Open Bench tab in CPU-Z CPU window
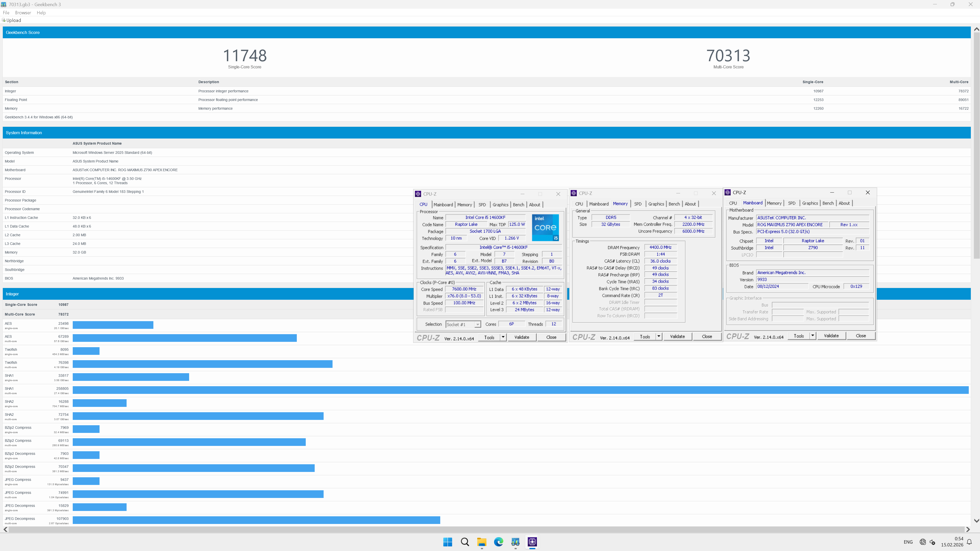The height and width of the screenshot is (551, 980). [x=519, y=205]
